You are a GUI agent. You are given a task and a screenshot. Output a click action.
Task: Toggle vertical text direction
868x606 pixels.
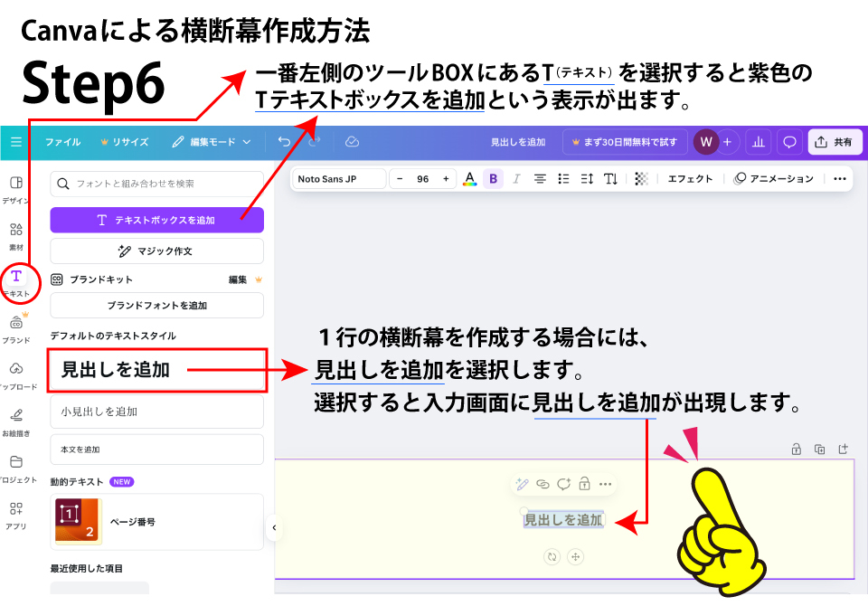click(x=610, y=179)
